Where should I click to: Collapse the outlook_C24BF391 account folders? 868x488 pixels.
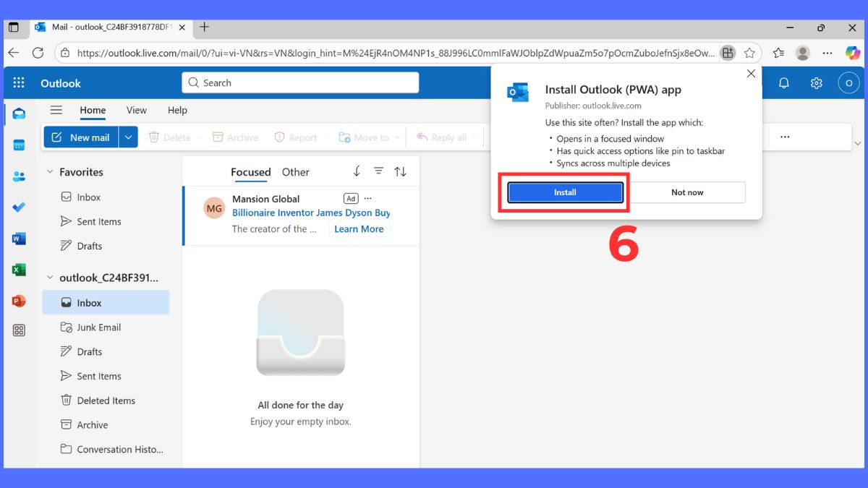tap(50, 278)
